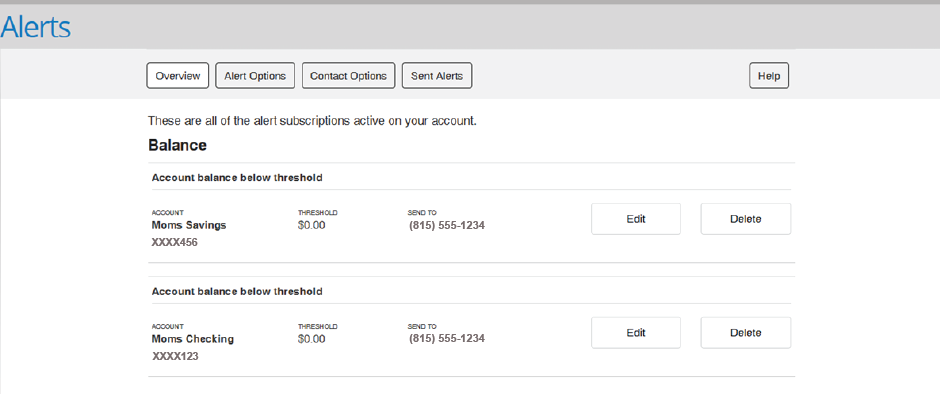Screen dimensions: 940x394
Task: Select the Moms Checking account name
Action: [192, 339]
